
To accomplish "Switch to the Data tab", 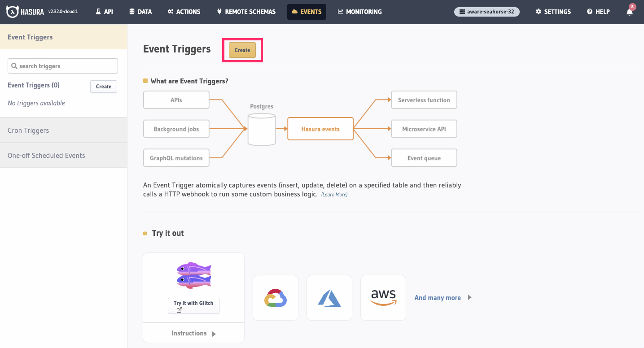I will tap(140, 12).
